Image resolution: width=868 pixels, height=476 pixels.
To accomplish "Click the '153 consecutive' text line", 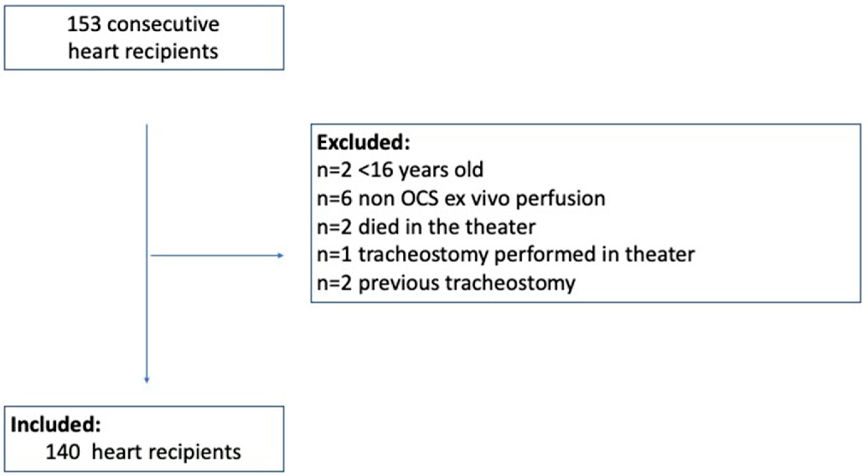I will pos(143,25).
